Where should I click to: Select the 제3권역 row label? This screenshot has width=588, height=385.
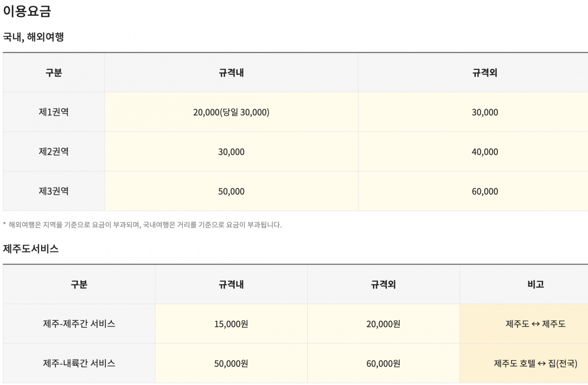point(53,191)
